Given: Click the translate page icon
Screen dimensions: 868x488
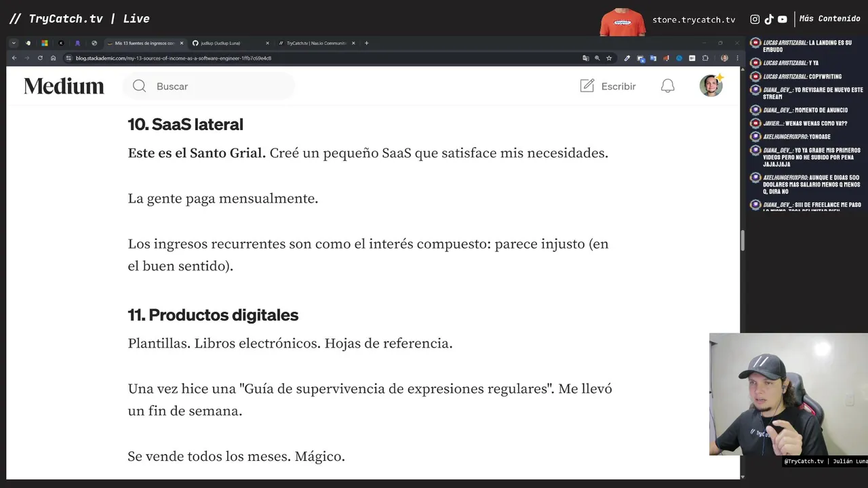Looking at the screenshot, I should [586, 58].
